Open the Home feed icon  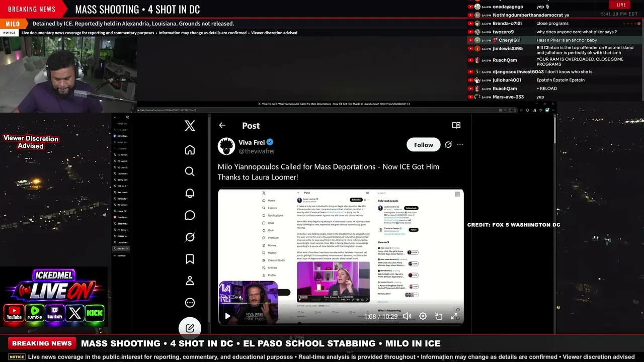[x=190, y=150]
